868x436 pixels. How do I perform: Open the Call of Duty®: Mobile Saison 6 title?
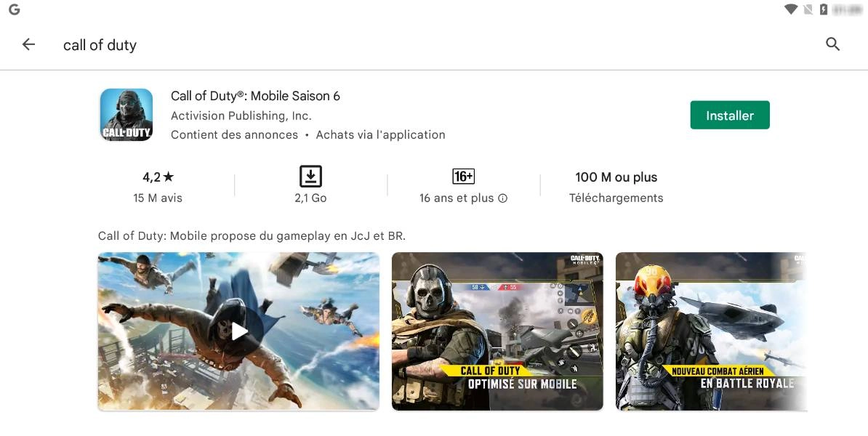[x=255, y=96]
